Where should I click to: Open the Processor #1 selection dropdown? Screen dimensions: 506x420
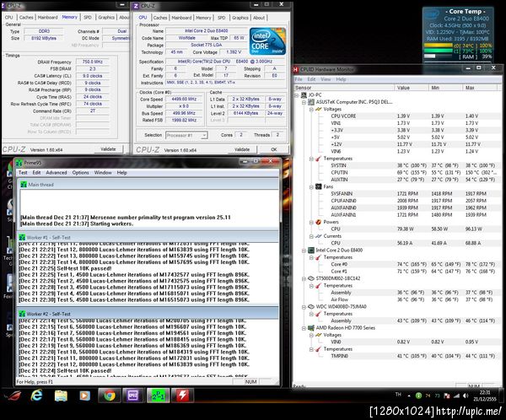tap(204, 135)
